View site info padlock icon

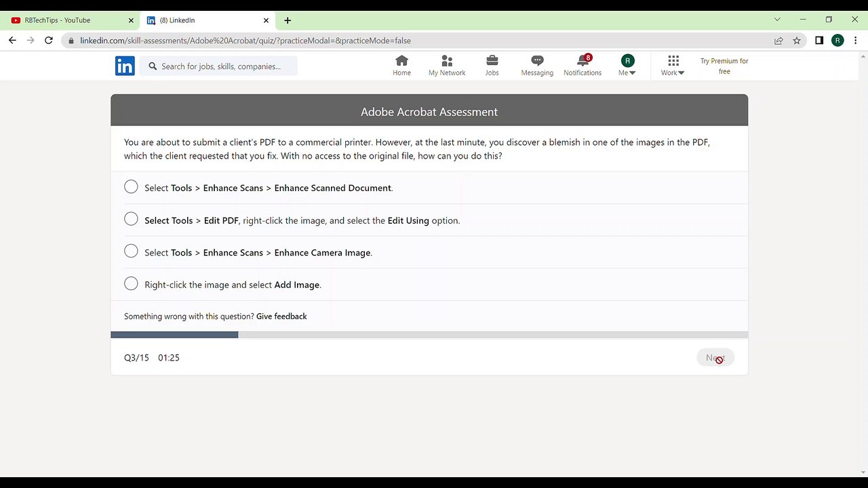(x=71, y=41)
